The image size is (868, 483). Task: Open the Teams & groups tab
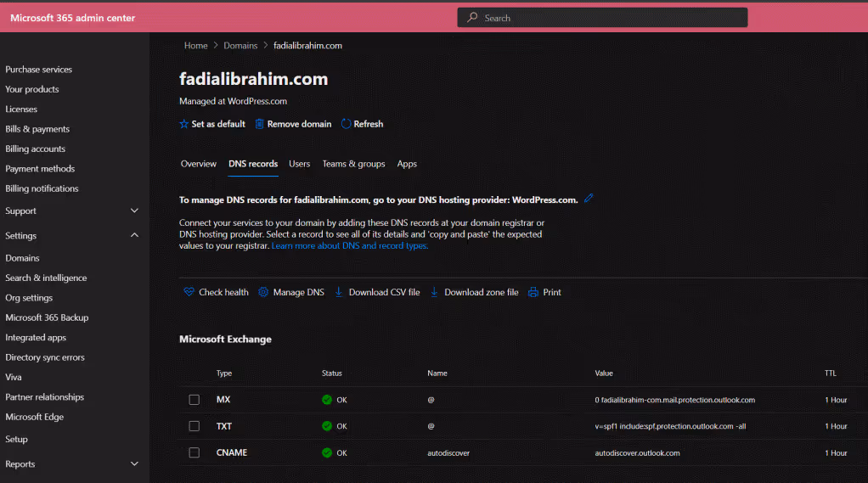point(353,164)
